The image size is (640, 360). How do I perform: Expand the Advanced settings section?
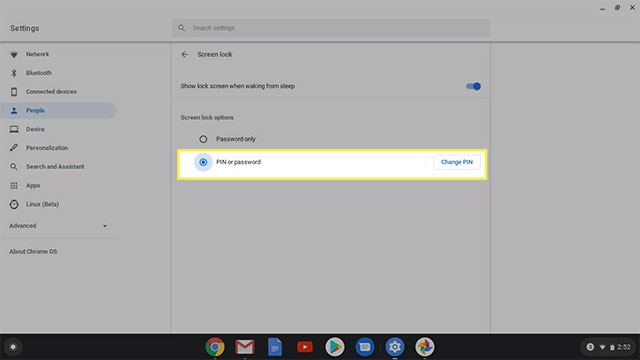[58, 226]
